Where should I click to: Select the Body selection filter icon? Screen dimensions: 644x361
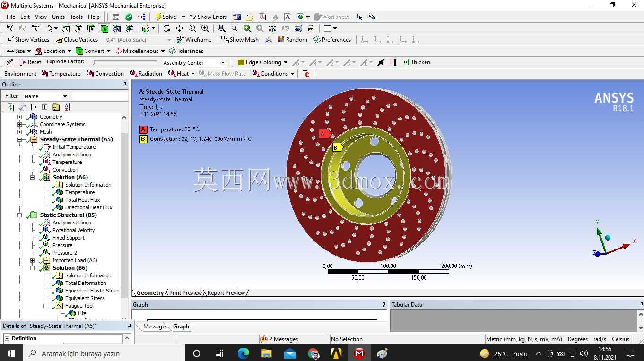point(104,28)
